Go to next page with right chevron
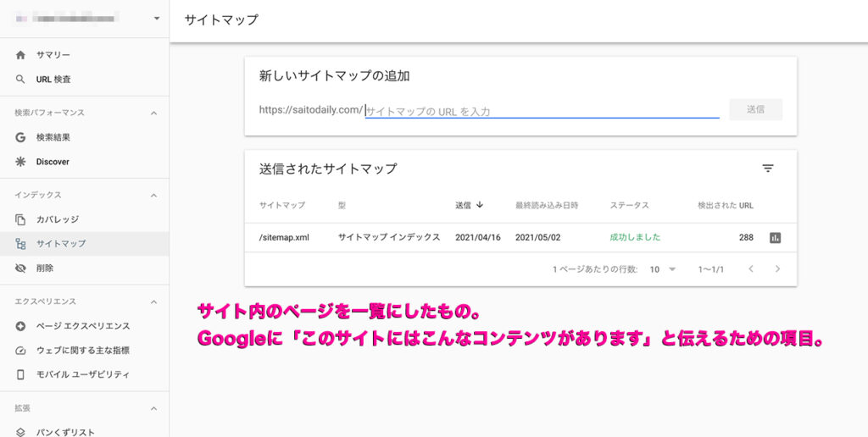This screenshot has height=437, width=868. (777, 268)
